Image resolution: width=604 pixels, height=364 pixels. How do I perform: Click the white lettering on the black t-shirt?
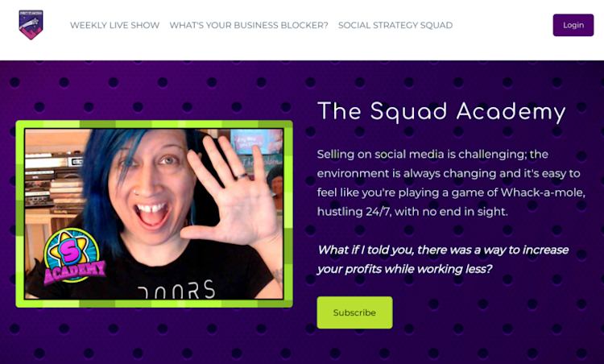176,290
